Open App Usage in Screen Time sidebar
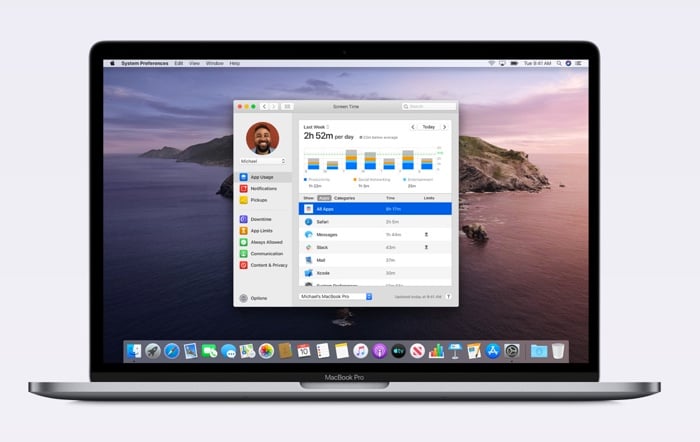This screenshot has height=442, width=700. tap(264, 177)
